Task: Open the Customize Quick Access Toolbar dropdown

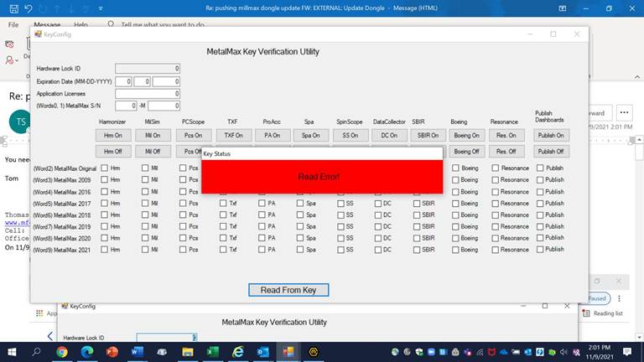Action: click(x=101, y=8)
